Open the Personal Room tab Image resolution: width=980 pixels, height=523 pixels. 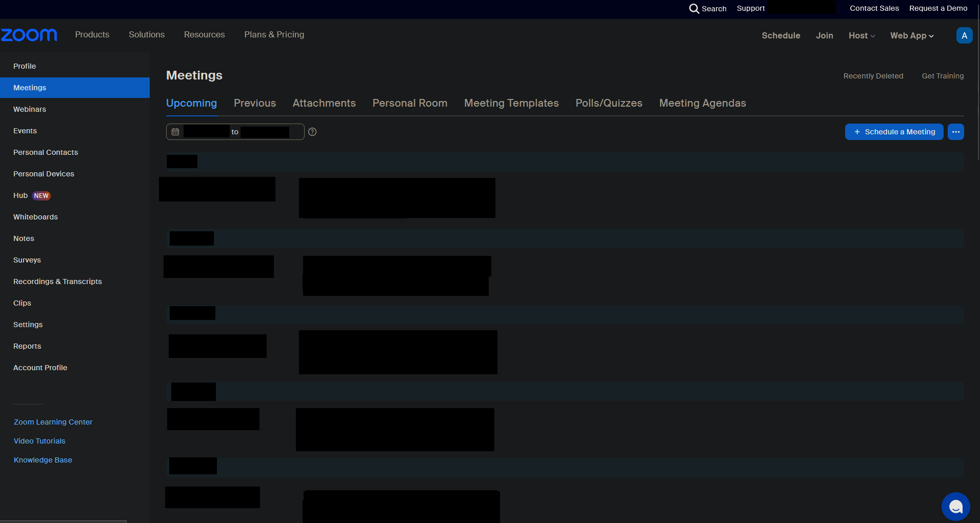click(410, 103)
